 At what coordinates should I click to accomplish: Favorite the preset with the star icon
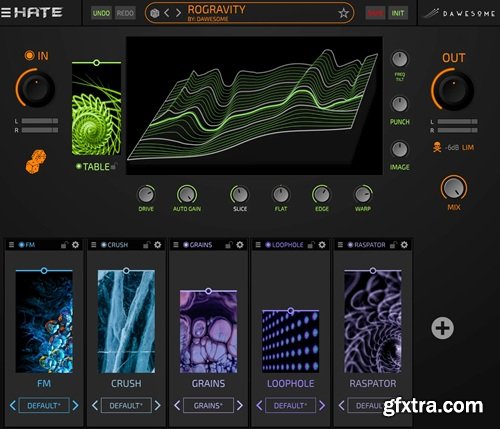[x=343, y=13]
